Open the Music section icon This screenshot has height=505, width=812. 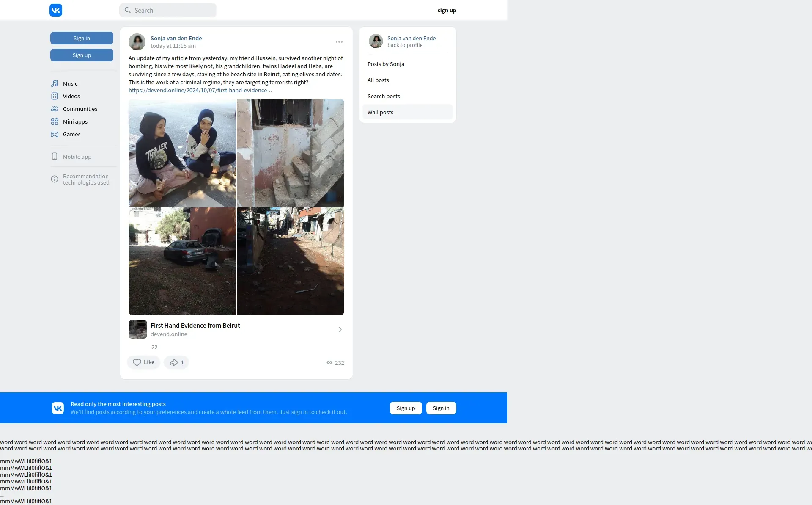tap(55, 83)
